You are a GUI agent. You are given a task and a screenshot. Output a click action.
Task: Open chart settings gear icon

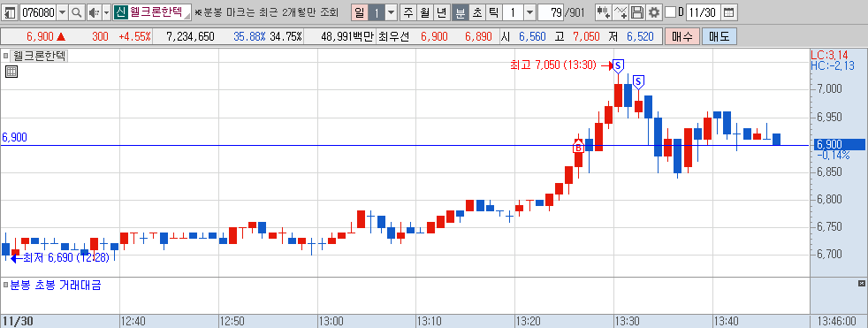pyautogui.click(x=654, y=11)
